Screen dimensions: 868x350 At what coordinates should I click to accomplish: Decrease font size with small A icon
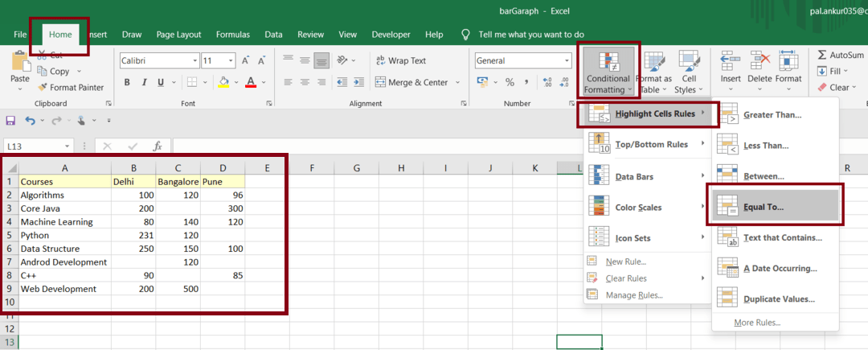coord(262,60)
